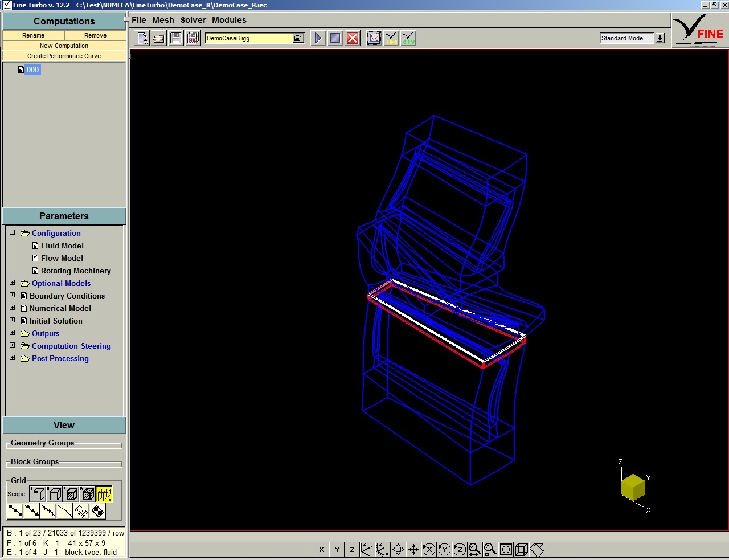729x560 pixels.
Task: Rotate view about Z axis icon
Action: [x=460, y=549]
